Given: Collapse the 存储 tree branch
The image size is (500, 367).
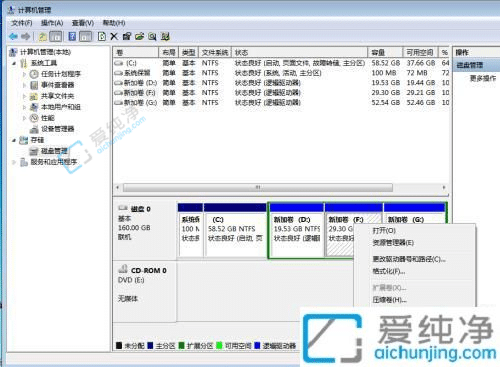Looking at the screenshot, I should pyautogui.click(x=14, y=140).
